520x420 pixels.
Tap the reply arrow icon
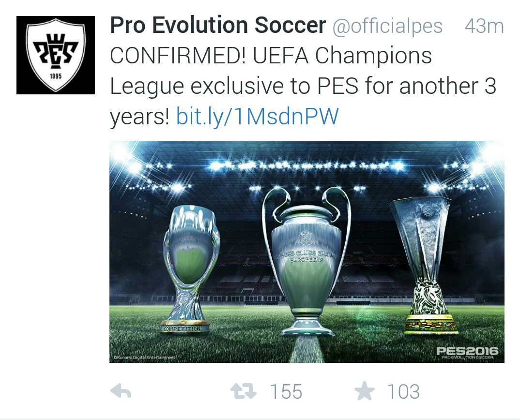point(121,391)
